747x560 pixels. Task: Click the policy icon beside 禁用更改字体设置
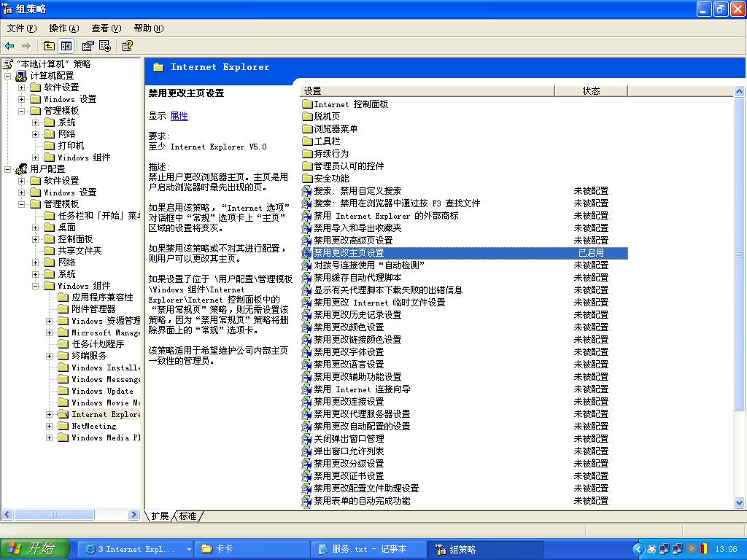pos(306,352)
